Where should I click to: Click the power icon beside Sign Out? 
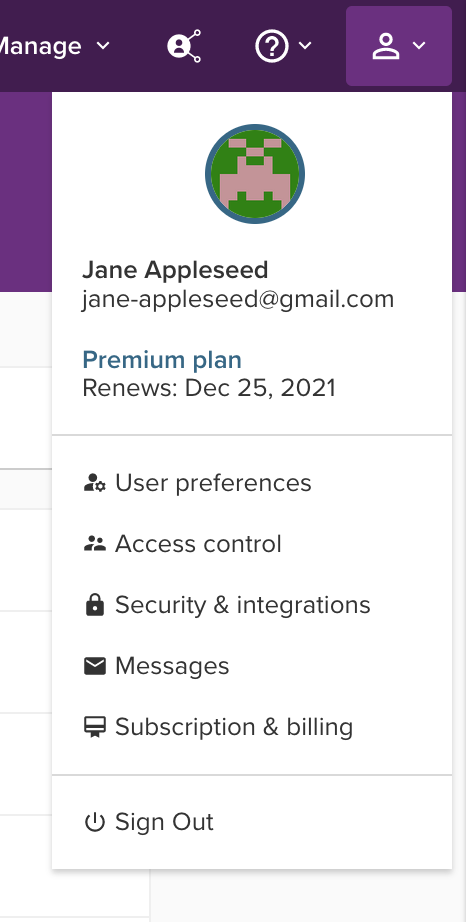coord(95,822)
